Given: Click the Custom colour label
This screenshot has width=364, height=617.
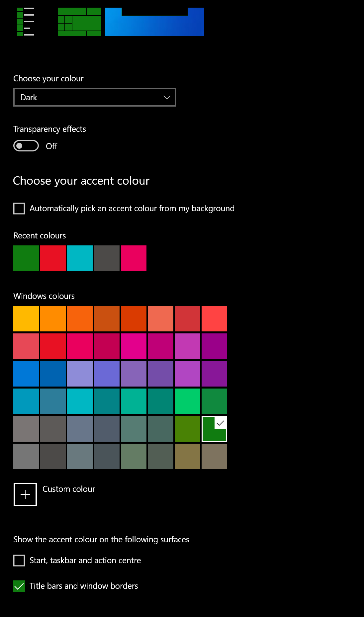Looking at the screenshot, I should click(x=69, y=489).
